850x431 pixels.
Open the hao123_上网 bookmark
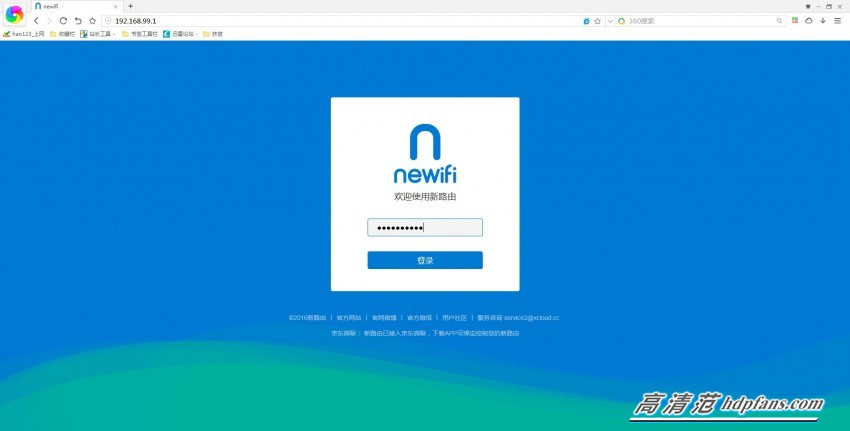[23, 34]
